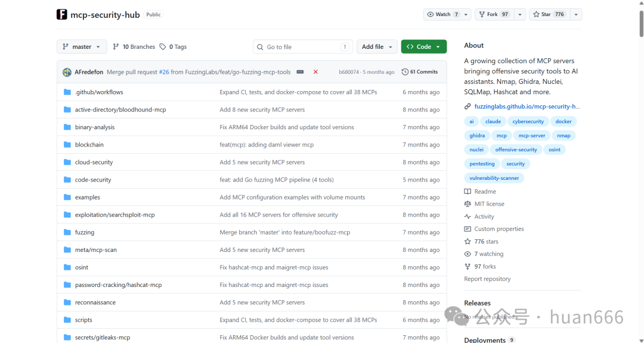644x343 pixels.
Task: Click the link icon before the website URL
Action: (x=467, y=106)
